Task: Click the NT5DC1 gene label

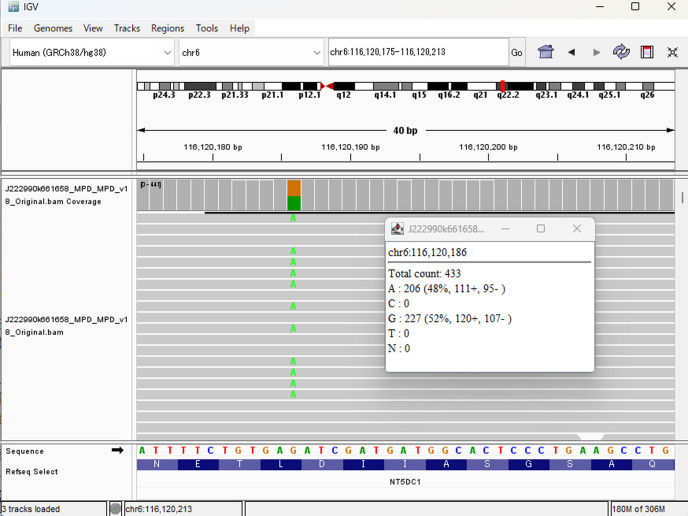Action: point(405,482)
